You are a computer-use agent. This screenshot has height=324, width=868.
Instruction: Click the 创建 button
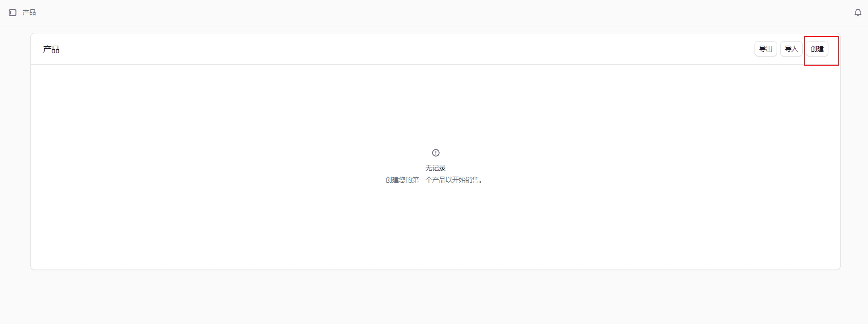click(817, 49)
